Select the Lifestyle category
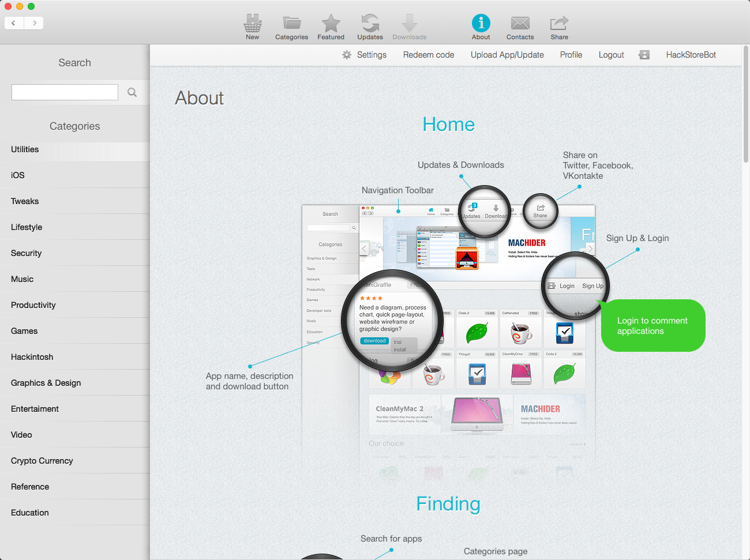The image size is (750, 560). pos(75,227)
